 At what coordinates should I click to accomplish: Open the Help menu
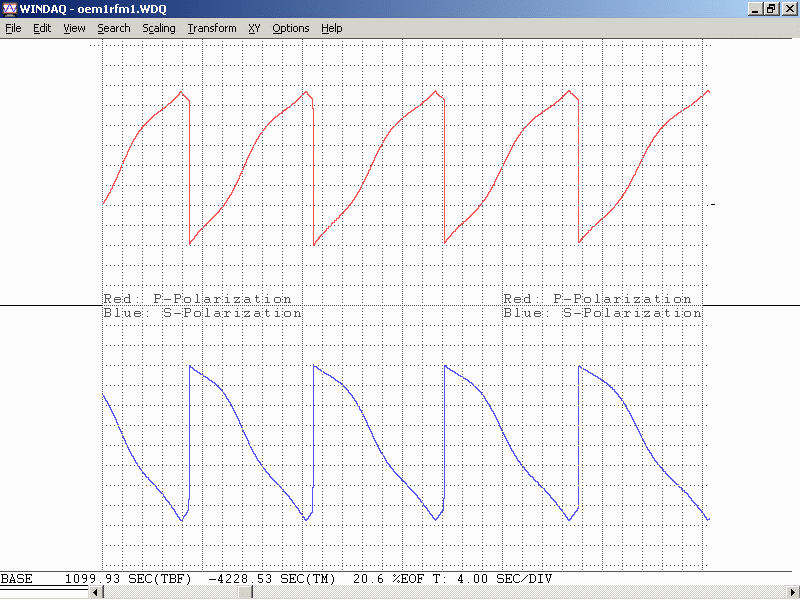pos(332,28)
